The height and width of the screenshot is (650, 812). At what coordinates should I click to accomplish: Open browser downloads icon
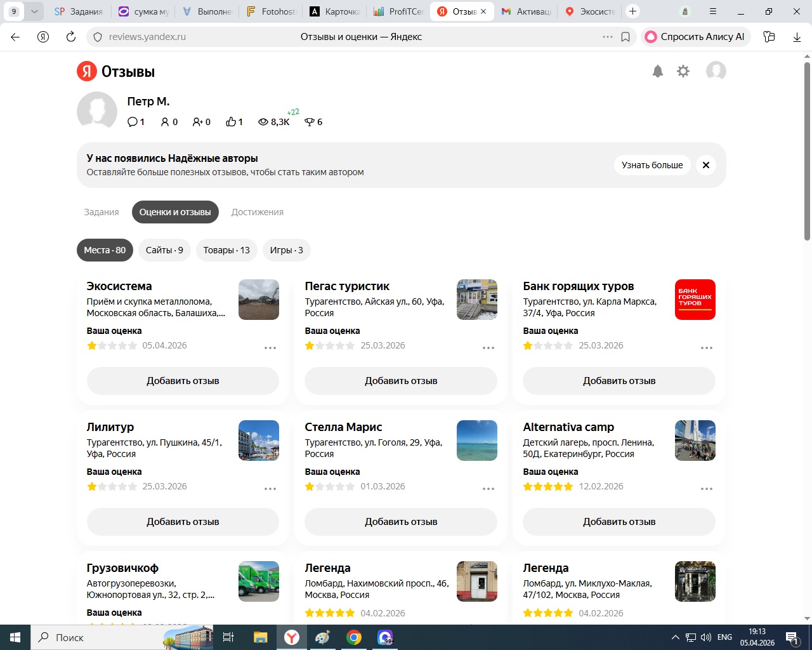click(797, 37)
